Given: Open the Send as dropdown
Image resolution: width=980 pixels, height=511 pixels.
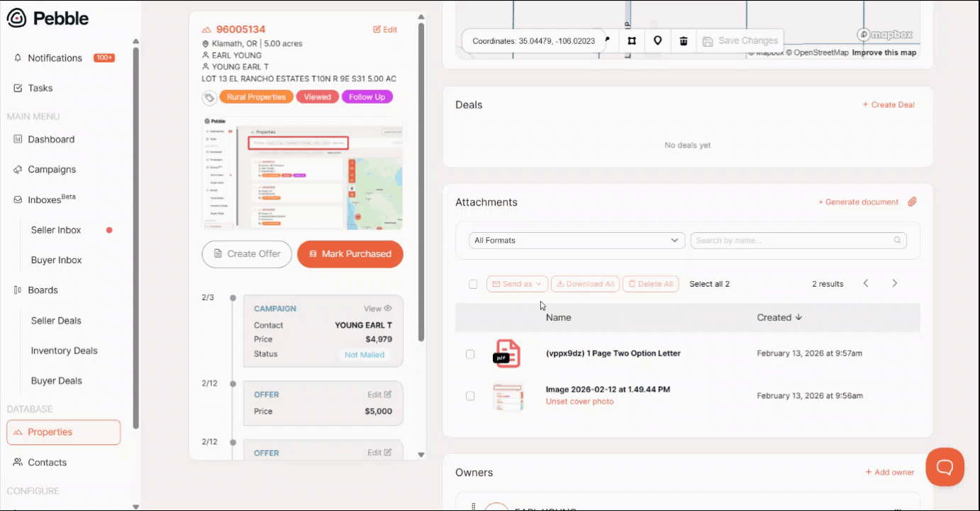Looking at the screenshot, I should click(517, 284).
